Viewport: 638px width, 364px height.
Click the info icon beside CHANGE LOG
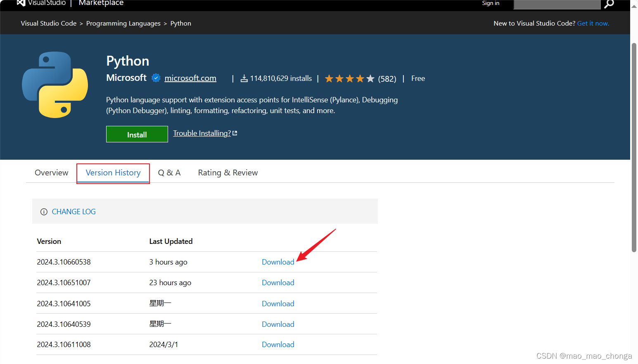(x=44, y=212)
